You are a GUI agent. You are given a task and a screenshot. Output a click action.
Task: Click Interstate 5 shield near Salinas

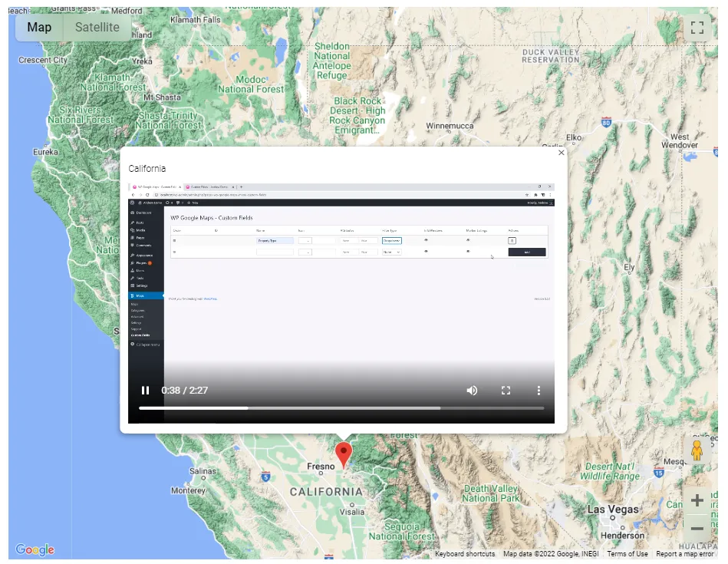pyautogui.click(x=265, y=477)
